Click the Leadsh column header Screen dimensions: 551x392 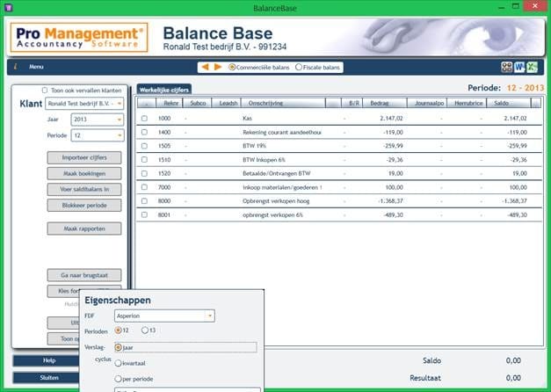(x=227, y=103)
